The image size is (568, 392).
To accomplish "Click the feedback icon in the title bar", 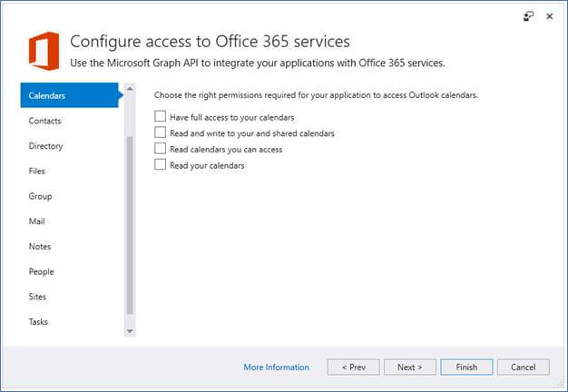I will point(528,16).
